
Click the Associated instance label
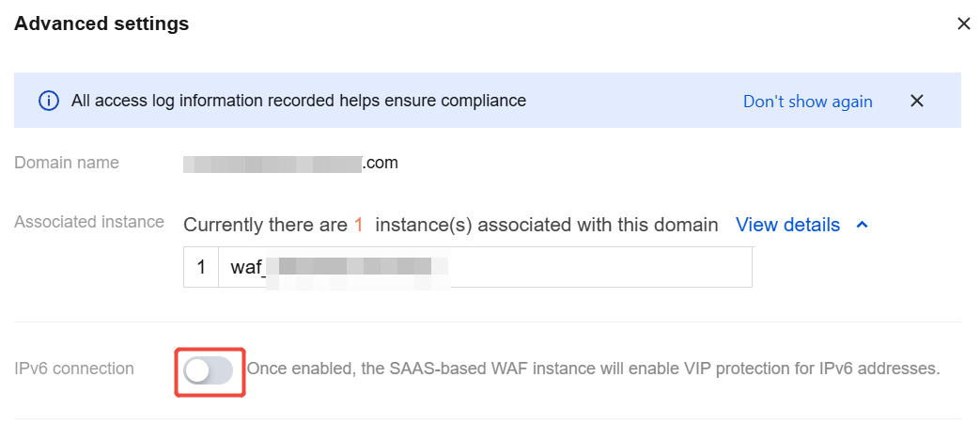point(88,222)
